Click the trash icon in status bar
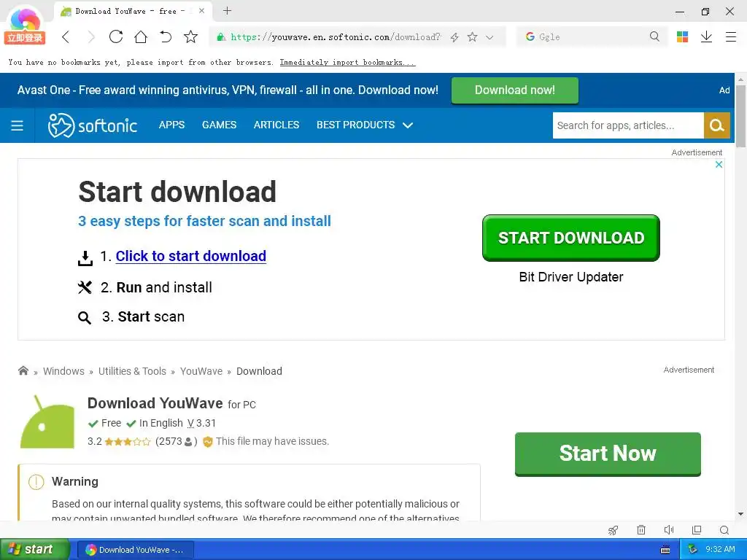747x560 pixels. (641, 530)
